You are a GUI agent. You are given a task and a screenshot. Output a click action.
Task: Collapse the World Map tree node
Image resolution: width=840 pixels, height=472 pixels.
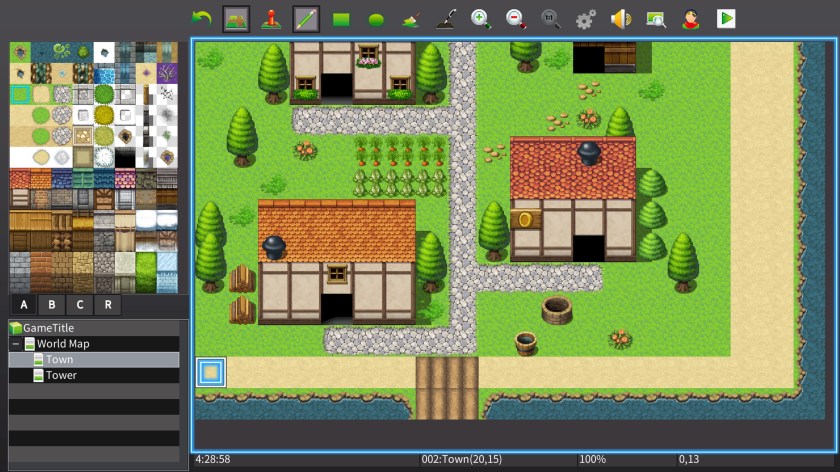[16, 344]
